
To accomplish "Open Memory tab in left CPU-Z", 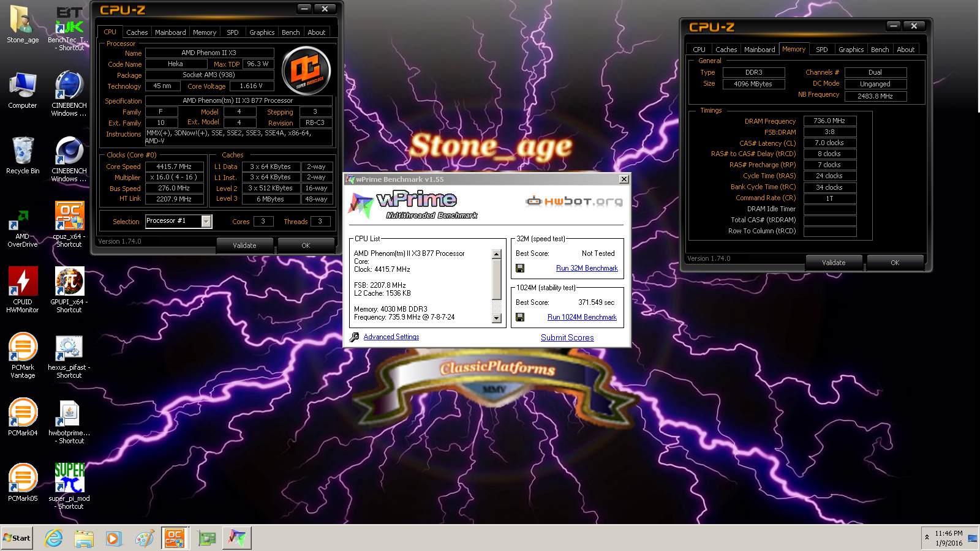I will (x=205, y=32).
